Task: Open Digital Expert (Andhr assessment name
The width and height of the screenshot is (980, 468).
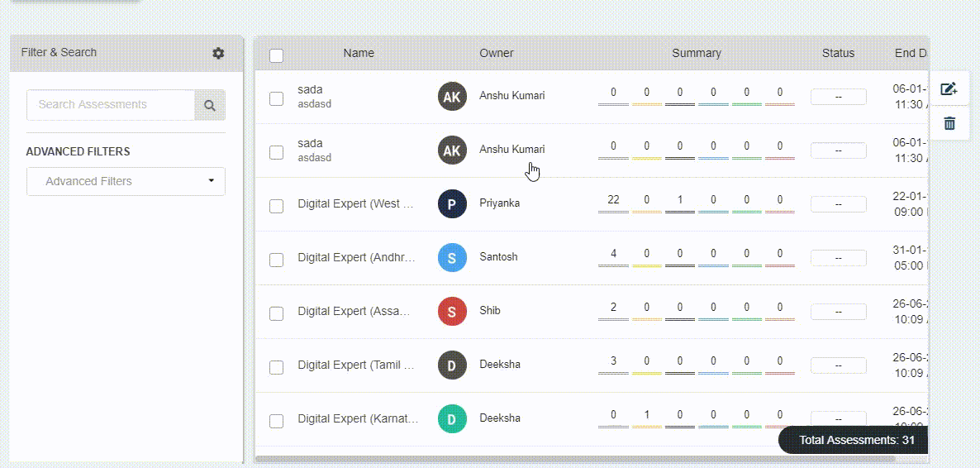Action: point(356,257)
